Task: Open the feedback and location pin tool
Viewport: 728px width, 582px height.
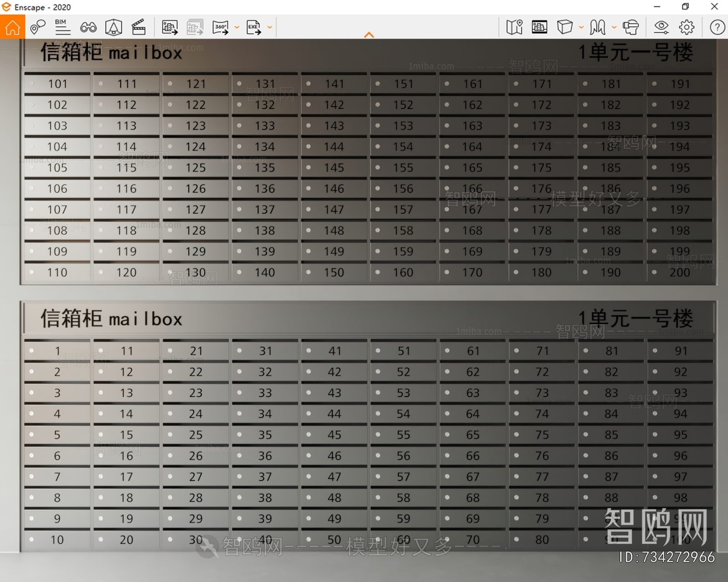Action: (x=38, y=27)
